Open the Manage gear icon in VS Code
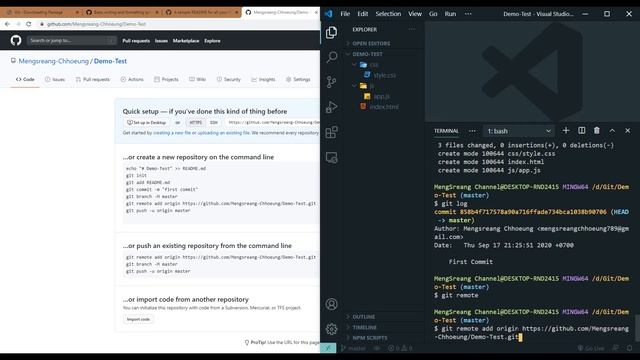Viewport: 640px width, 360px height. pyautogui.click(x=331, y=329)
